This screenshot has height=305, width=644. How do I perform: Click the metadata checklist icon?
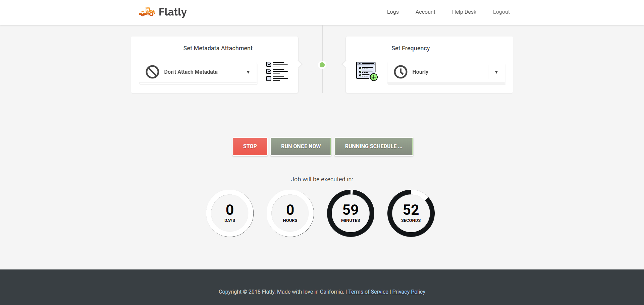pos(277,71)
